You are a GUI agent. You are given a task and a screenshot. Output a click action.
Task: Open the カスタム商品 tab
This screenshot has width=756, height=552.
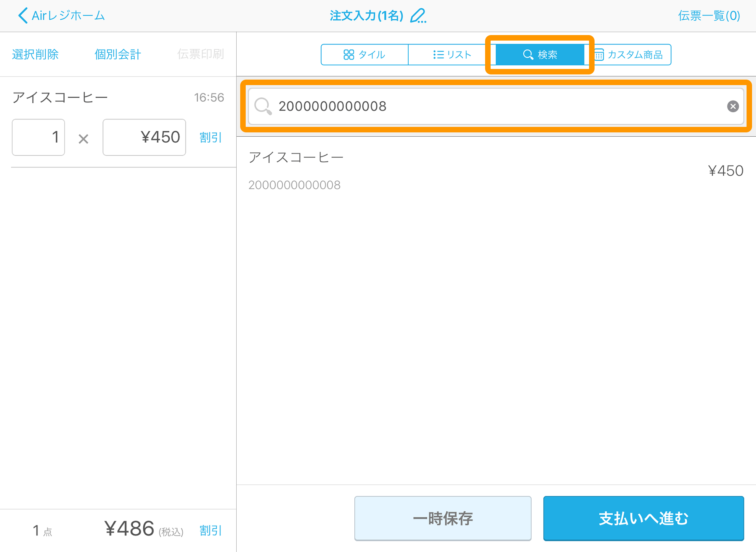(629, 54)
